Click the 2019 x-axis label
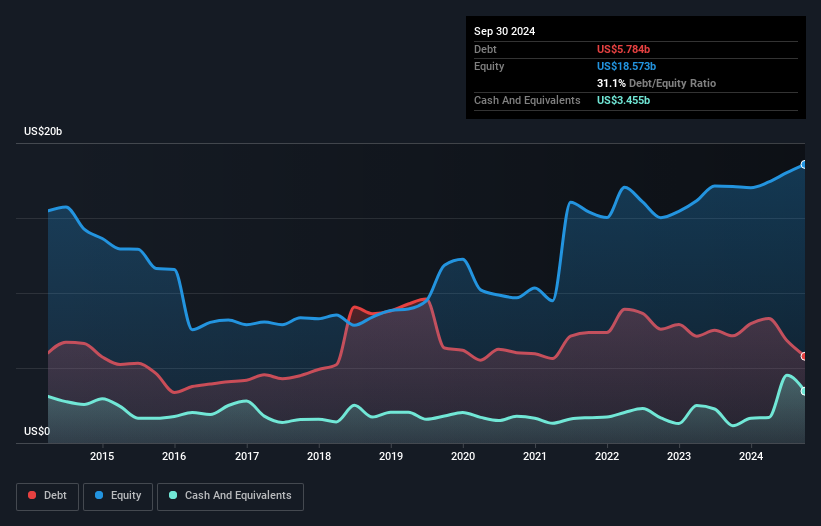The height and width of the screenshot is (526, 821). coord(391,456)
